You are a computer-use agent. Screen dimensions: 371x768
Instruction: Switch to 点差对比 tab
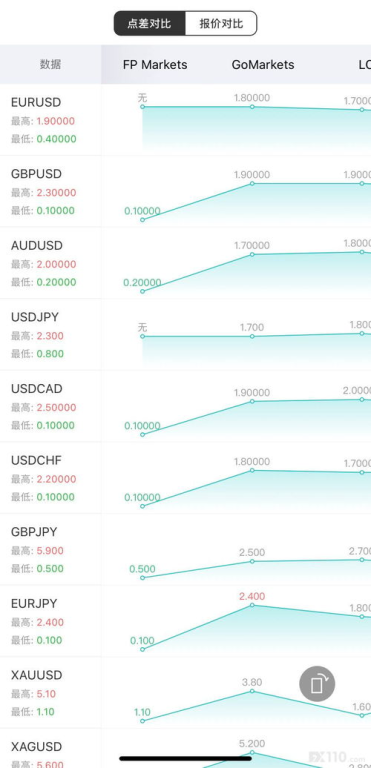(x=149, y=24)
